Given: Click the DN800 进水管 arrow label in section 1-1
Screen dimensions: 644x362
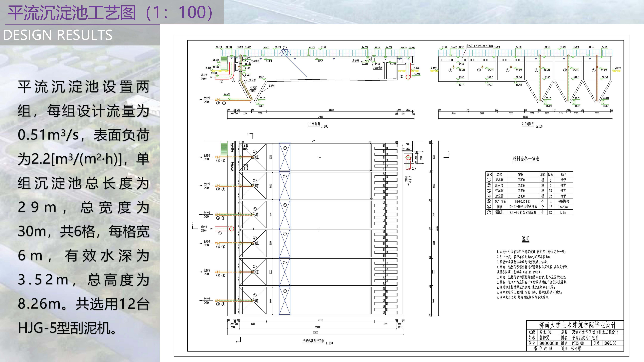Looking at the screenshot, I should point(204,77).
